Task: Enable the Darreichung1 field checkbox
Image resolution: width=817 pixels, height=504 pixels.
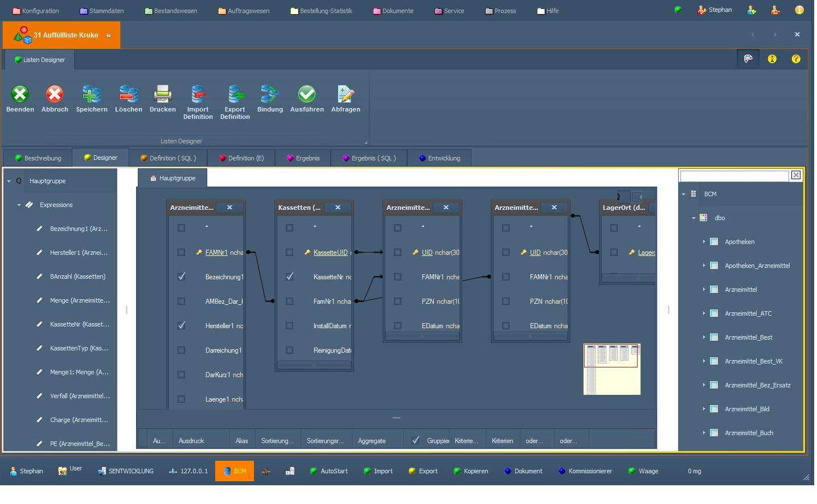Action: point(182,350)
